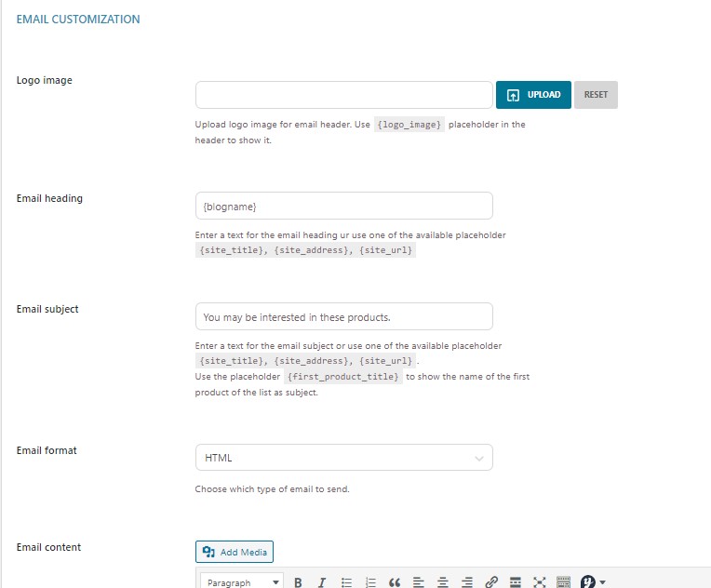Align text right in editor
The height and width of the screenshot is (588, 711).
click(x=467, y=582)
